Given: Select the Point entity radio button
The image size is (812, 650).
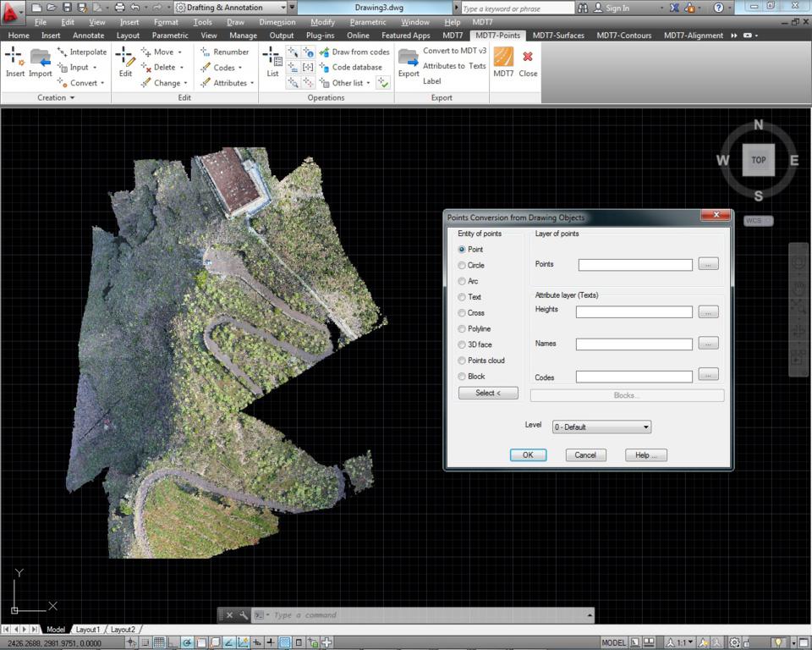Looking at the screenshot, I should [462, 250].
